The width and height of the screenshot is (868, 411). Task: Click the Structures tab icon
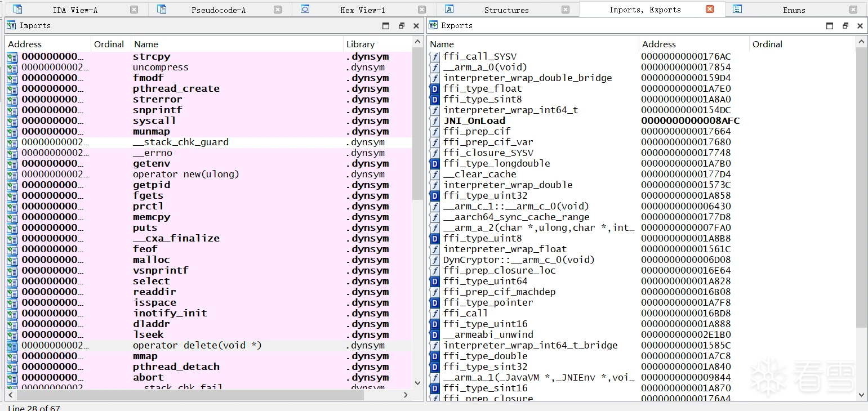[449, 10]
